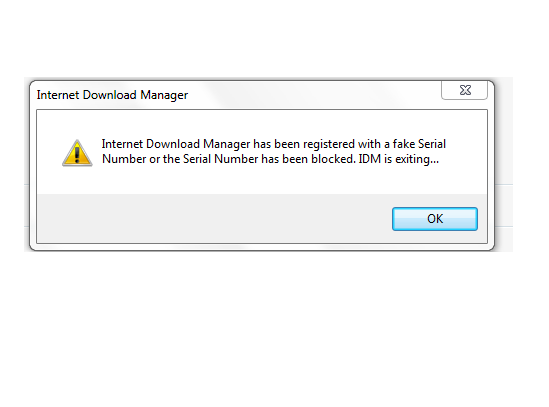Click white space below the warning icon
Image resolution: width=549 pixels, height=407 pixels.
(x=77, y=180)
